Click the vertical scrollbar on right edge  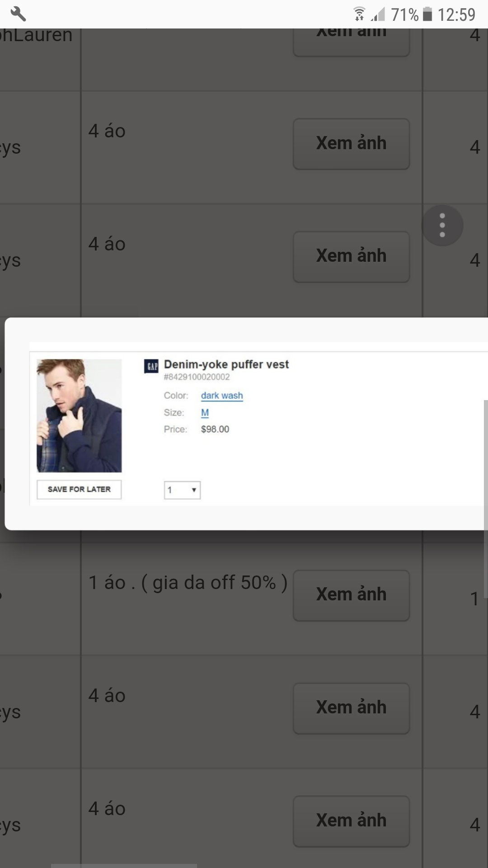pyautogui.click(x=485, y=497)
